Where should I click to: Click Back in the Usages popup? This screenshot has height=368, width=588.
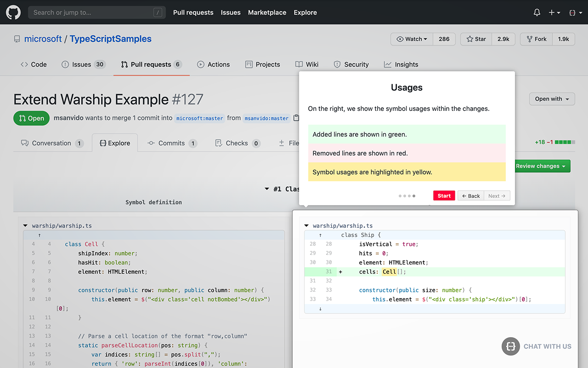point(471,196)
